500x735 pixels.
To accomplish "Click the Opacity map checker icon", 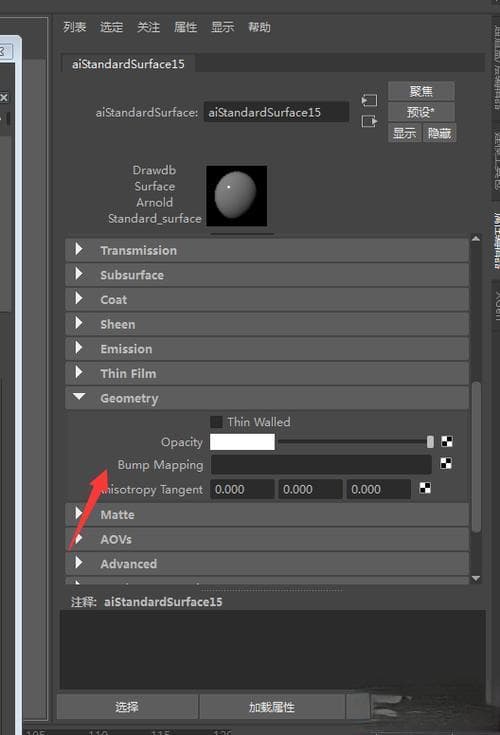I will (x=447, y=442).
